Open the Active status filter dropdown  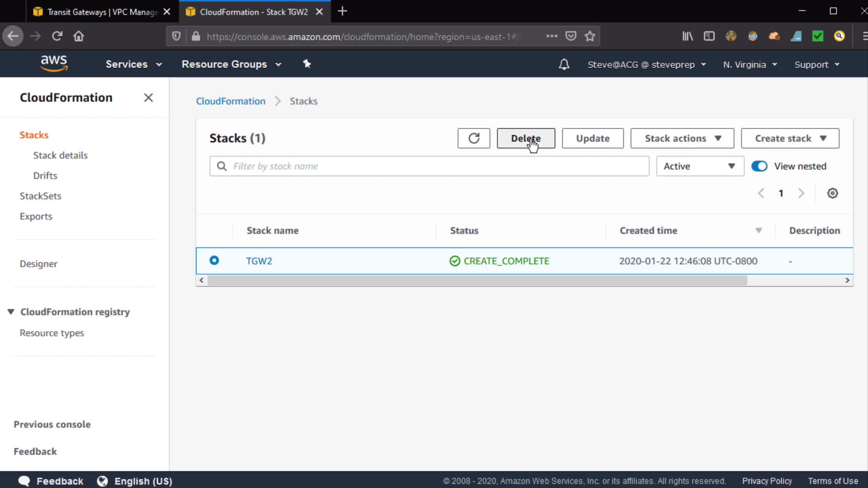(x=699, y=166)
